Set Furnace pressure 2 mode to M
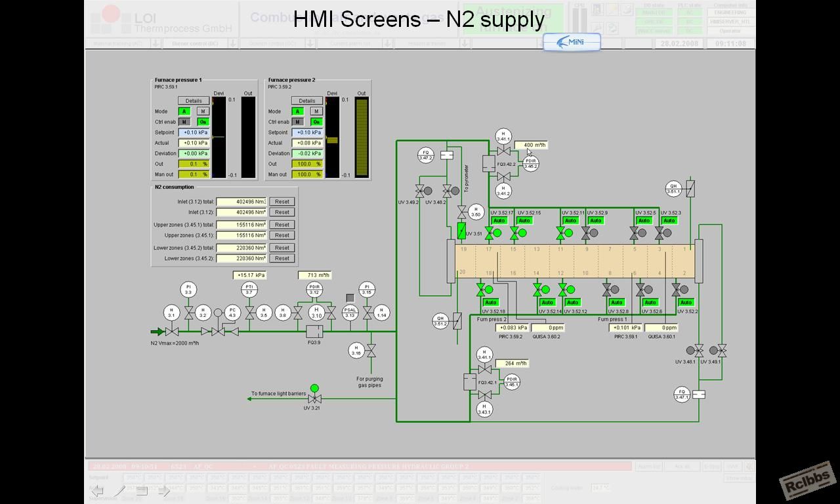Viewport: 840px width, 504px height. click(316, 112)
